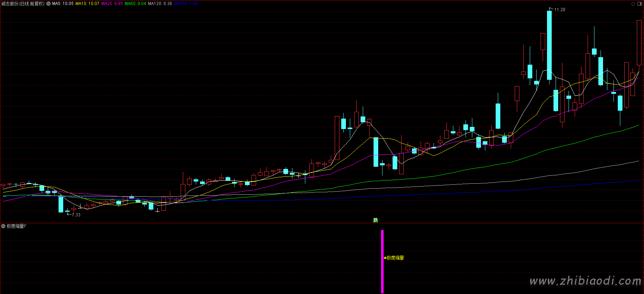This screenshot has width=644, height=294.
Task: Click the magenta MA20 value label
Action: pyautogui.click(x=112, y=4)
